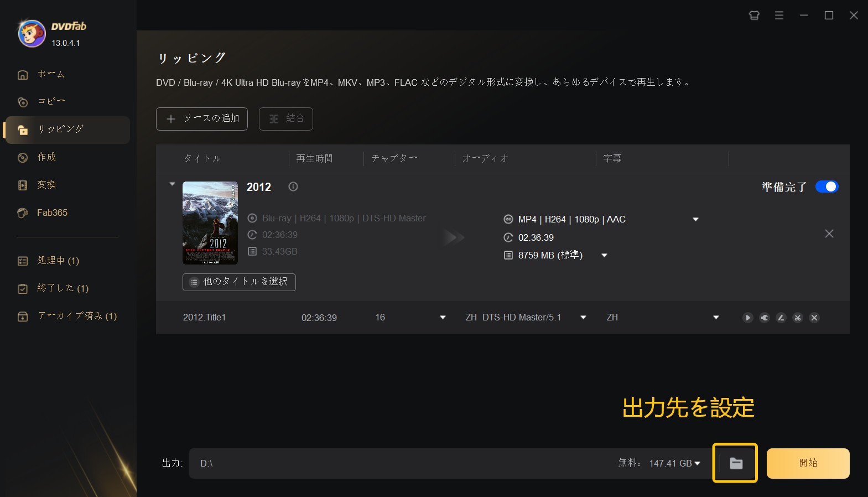Click the オーディオ column header
The height and width of the screenshot is (497, 868).
pos(485,159)
